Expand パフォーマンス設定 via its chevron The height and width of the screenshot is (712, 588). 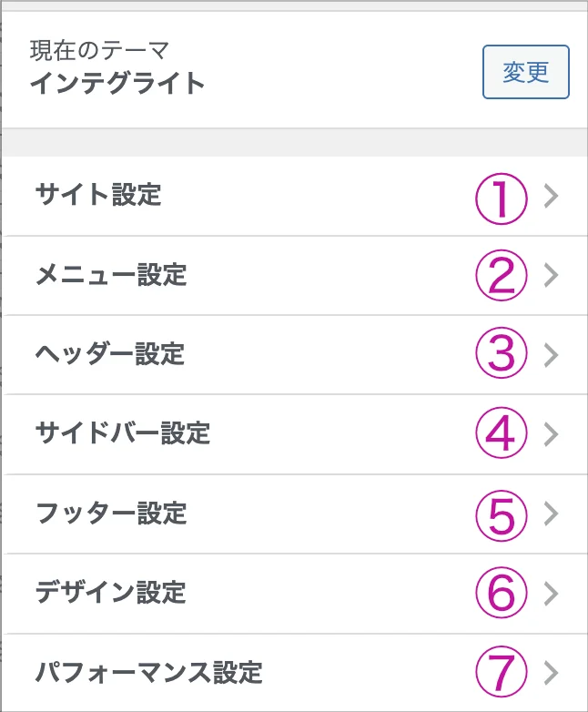[x=550, y=673]
